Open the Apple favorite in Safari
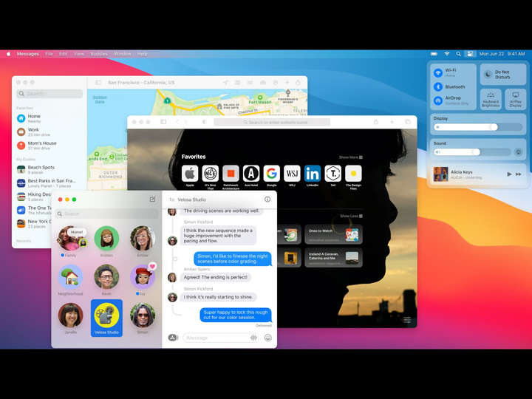This screenshot has height=399, width=532. pos(190,174)
